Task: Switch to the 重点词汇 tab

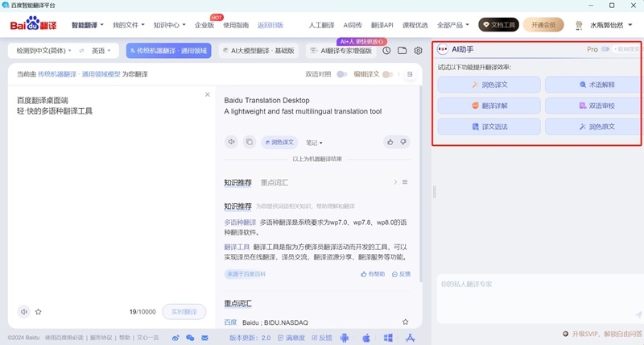Action: pos(274,182)
